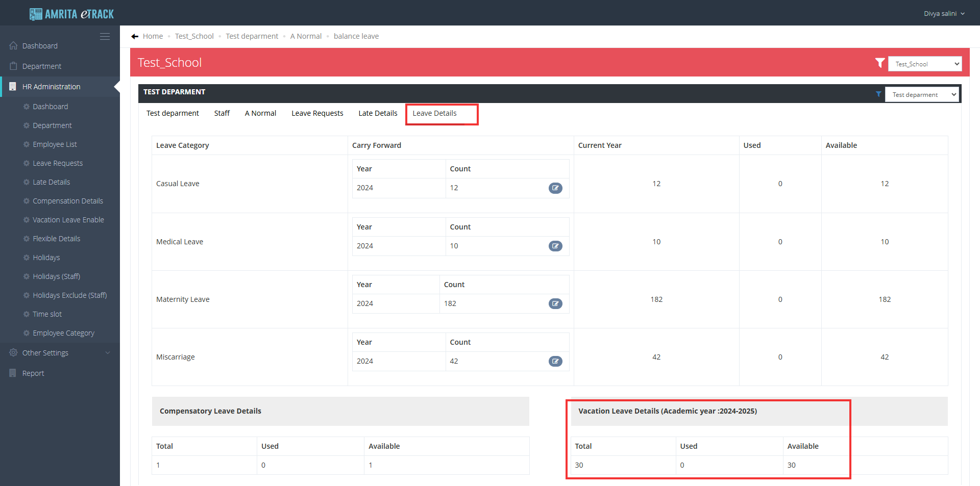Open the Test deparment selection dropdown
This screenshot has height=486, width=980.
(x=921, y=95)
